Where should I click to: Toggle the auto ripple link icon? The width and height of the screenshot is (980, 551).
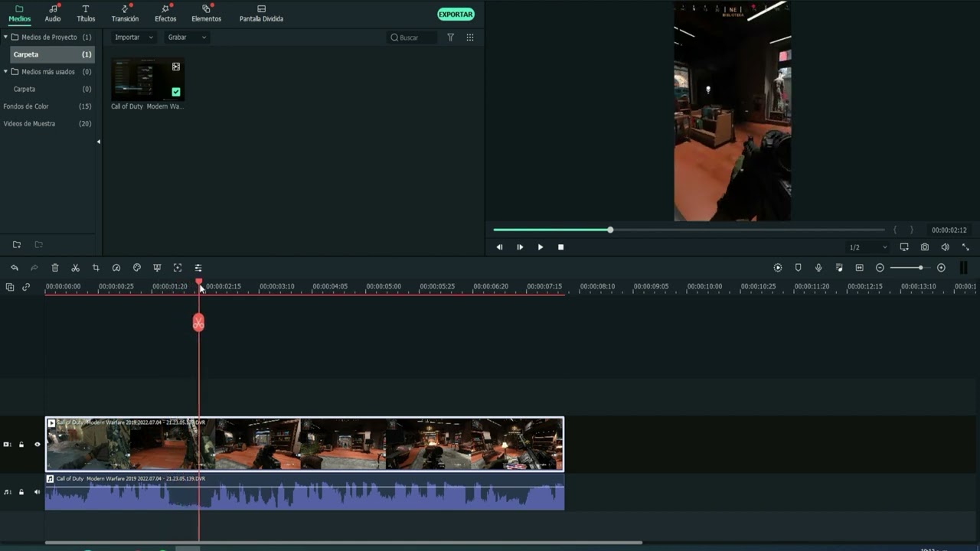tap(26, 287)
